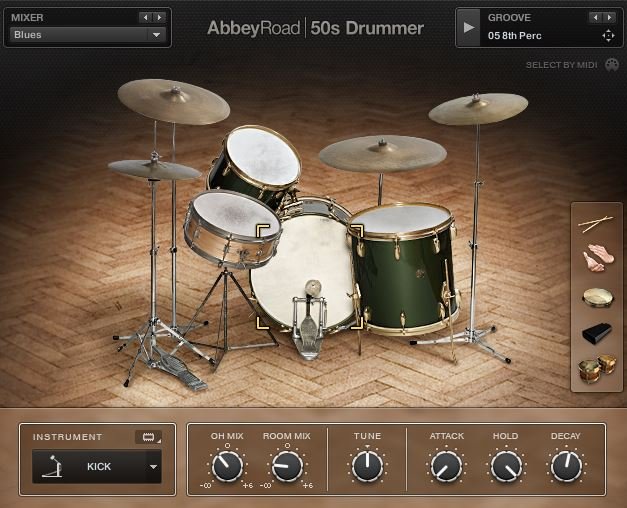
Task: Select the center ride cymbal
Action: [383, 154]
